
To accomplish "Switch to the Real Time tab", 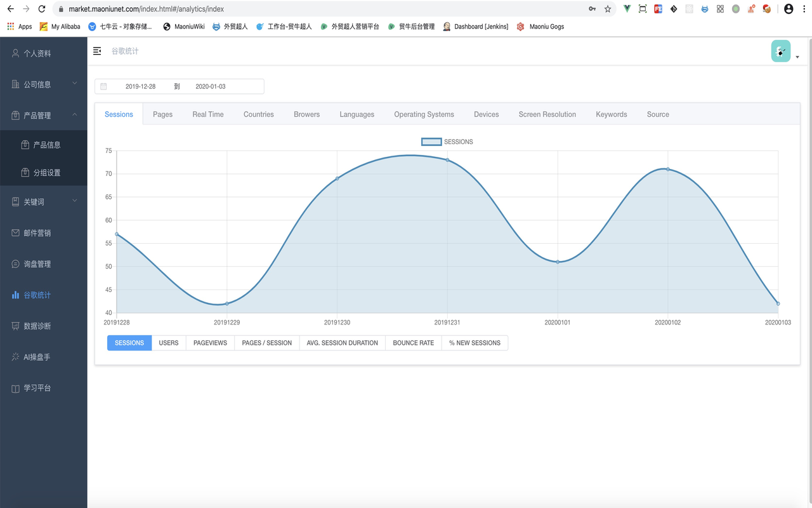I will [208, 114].
